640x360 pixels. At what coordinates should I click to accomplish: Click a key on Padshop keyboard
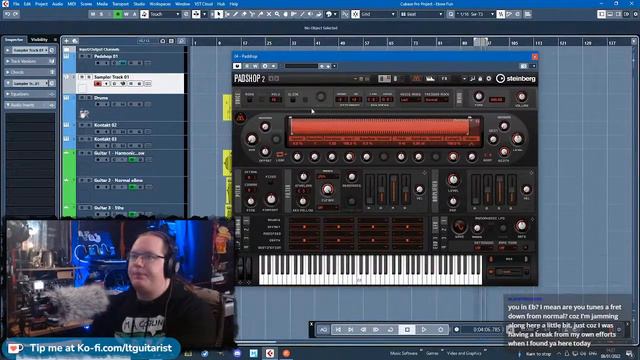point(371,270)
